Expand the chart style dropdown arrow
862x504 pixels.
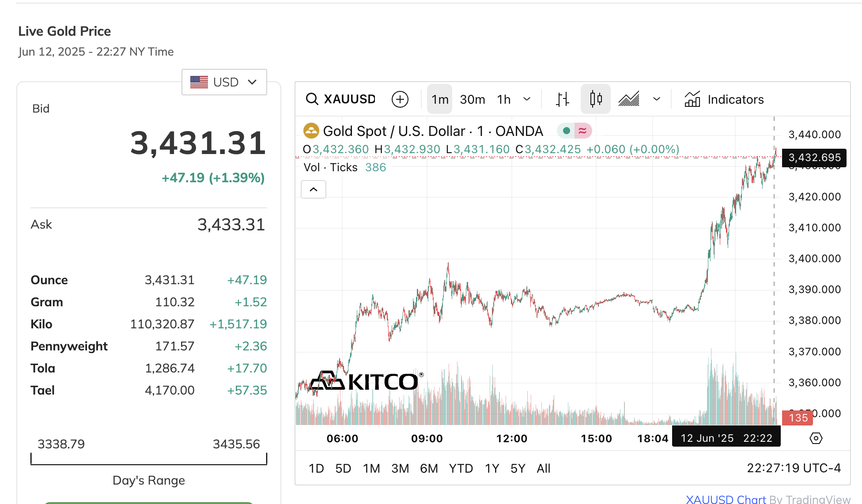pyautogui.click(x=657, y=99)
